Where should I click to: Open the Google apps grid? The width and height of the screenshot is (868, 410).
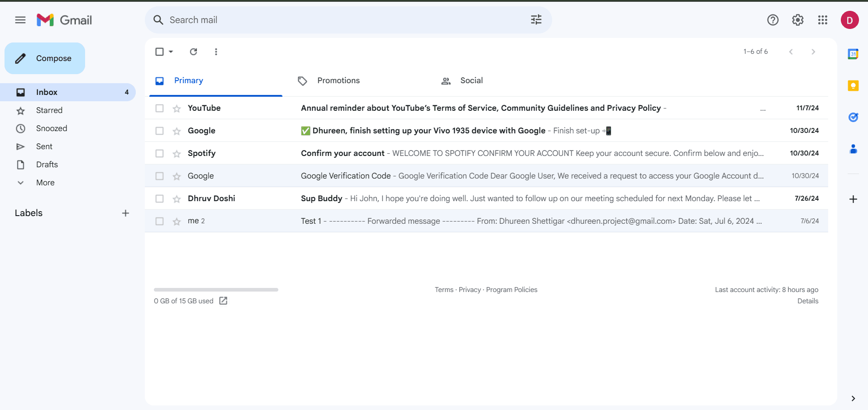pyautogui.click(x=823, y=20)
